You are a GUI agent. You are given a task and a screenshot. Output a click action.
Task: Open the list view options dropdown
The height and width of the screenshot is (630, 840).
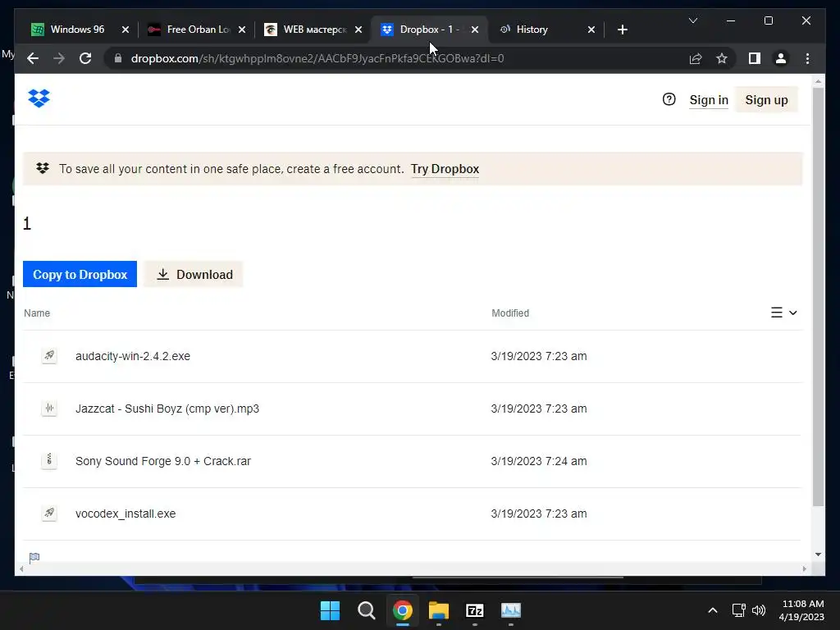pyautogui.click(x=783, y=313)
